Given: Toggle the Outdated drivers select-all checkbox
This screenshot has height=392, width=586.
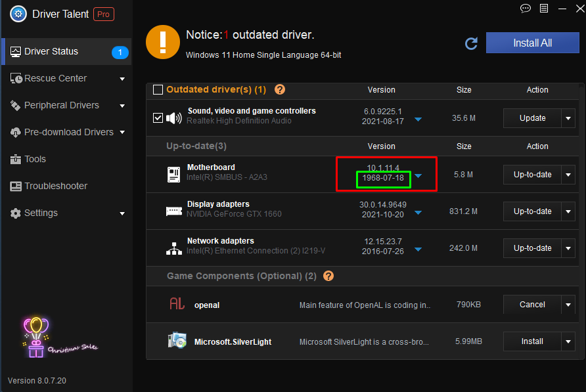Looking at the screenshot, I should tap(158, 90).
